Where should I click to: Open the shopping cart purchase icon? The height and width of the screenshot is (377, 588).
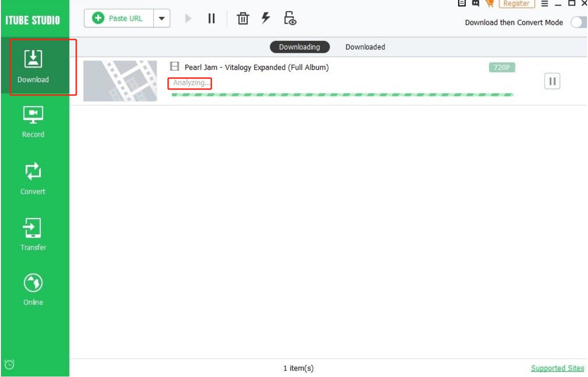pyautogui.click(x=490, y=3)
